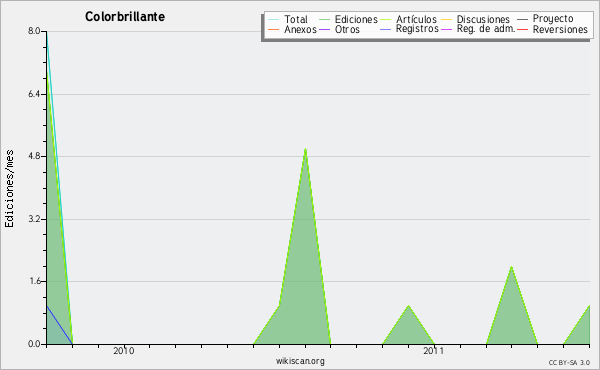Open the wikiscan.org credit text
Image resolution: width=600 pixels, height=370 pixels.
[x=300, y=361]
